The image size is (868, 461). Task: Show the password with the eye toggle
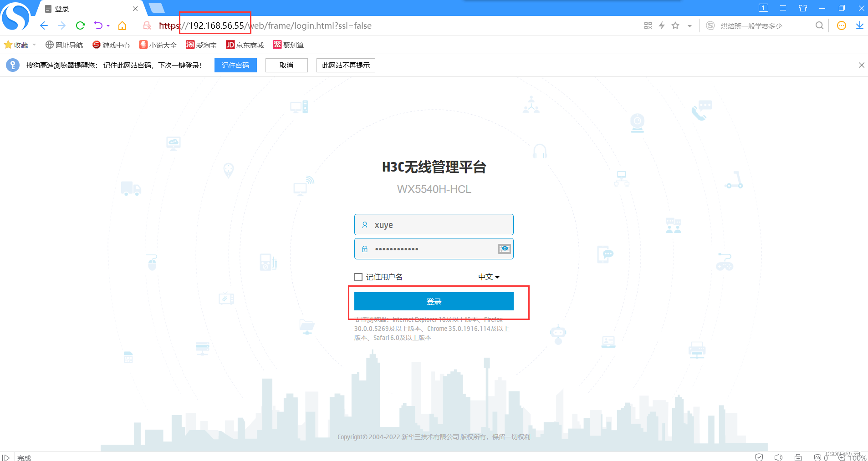pyautogui.click(x=504, y=248)
